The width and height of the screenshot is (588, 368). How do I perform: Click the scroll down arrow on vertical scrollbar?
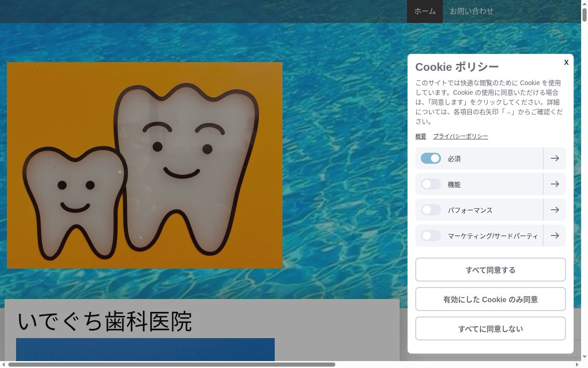[584, 357]
